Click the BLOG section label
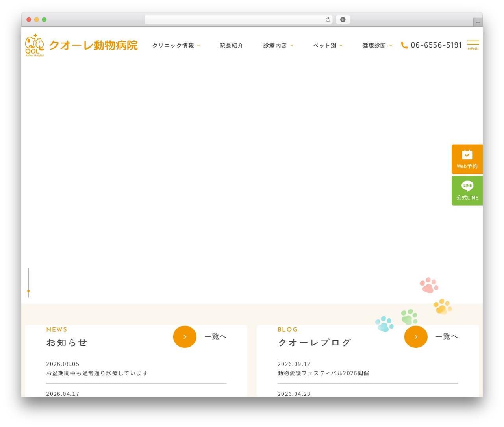Viewport: 504px width, 427px height. (x=288, y=330)
